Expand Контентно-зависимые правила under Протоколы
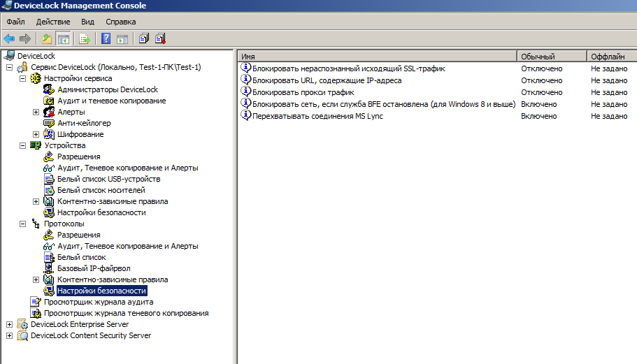637x364 pixels. 36,279
